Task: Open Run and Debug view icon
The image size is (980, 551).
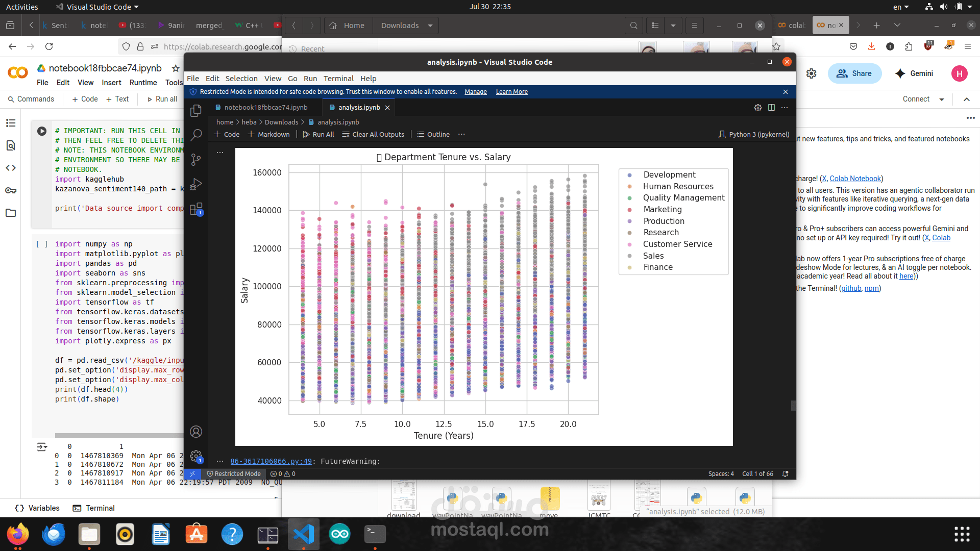Action: 196,184
